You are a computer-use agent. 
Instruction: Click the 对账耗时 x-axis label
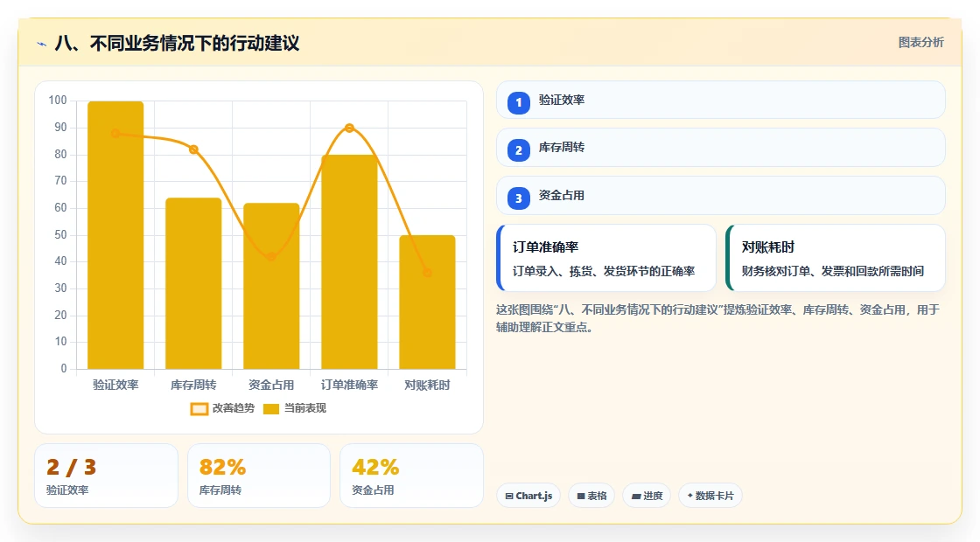click(428, 386)
